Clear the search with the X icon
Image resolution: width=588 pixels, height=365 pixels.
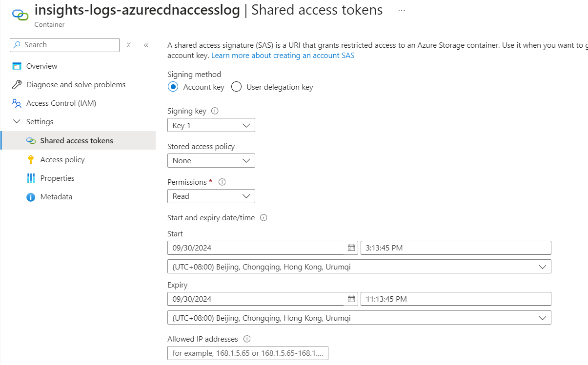click(129, 45)
